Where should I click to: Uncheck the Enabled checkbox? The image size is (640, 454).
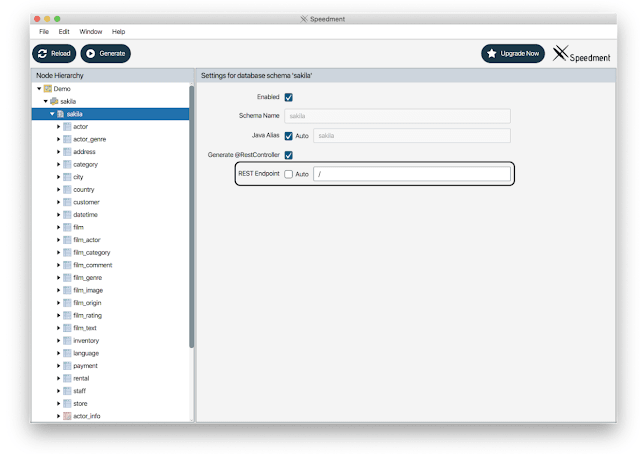[x=289, y=97]
